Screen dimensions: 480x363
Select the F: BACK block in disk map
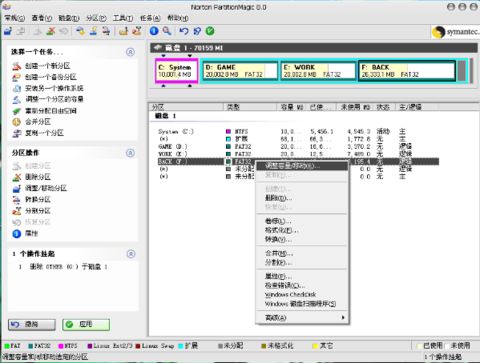coord(407,71)
